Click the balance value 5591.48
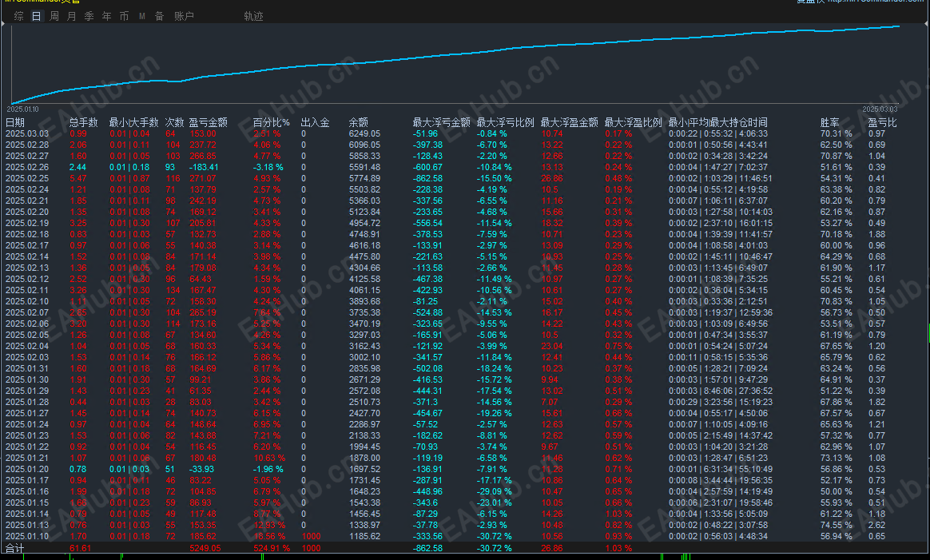This screenshot has width=930, height=560. point(365,167)
